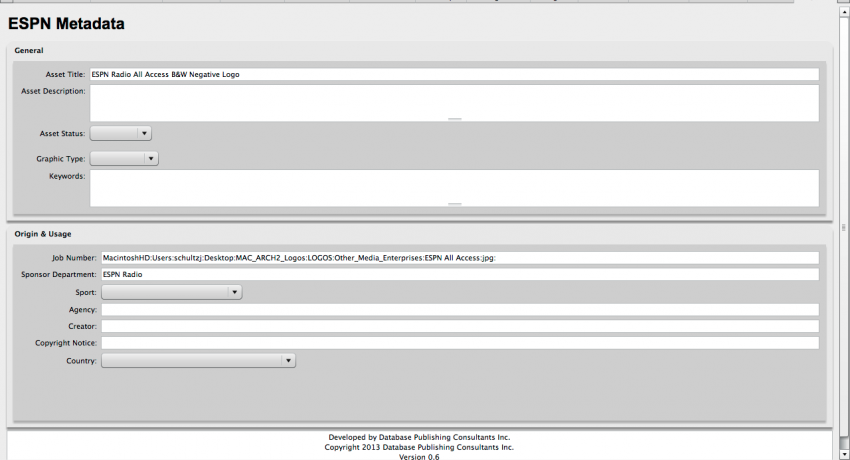Image resolution: width=850 pixels, height=460 pixels.
Task: Click the Asset Title input field
Action: click(x=454, y=74)
